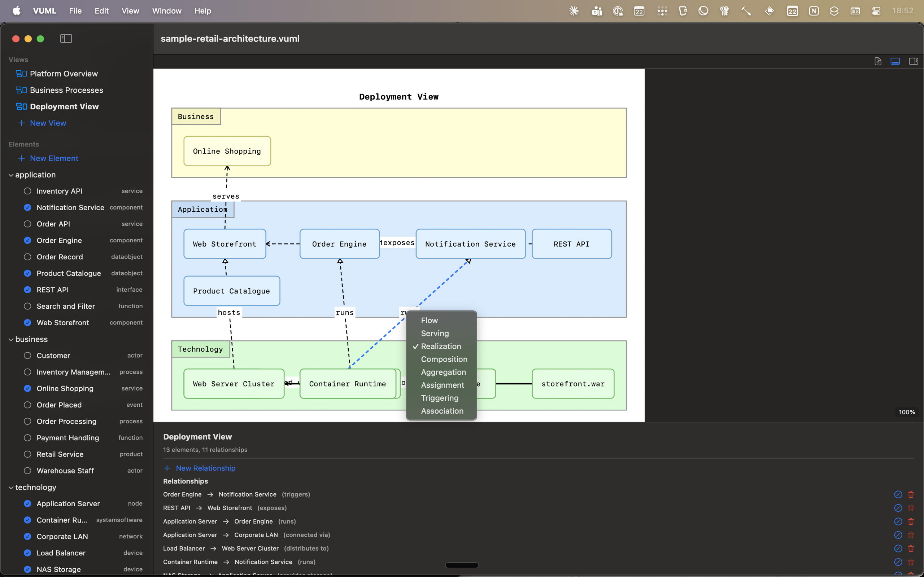Collapse the business elements group
Screen dimensions: 924x577
coord(11,339)
